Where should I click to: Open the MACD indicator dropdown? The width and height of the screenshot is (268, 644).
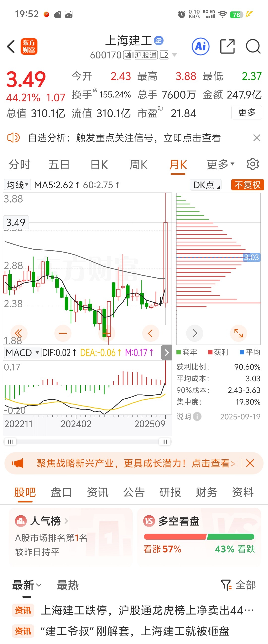point(22,353)
